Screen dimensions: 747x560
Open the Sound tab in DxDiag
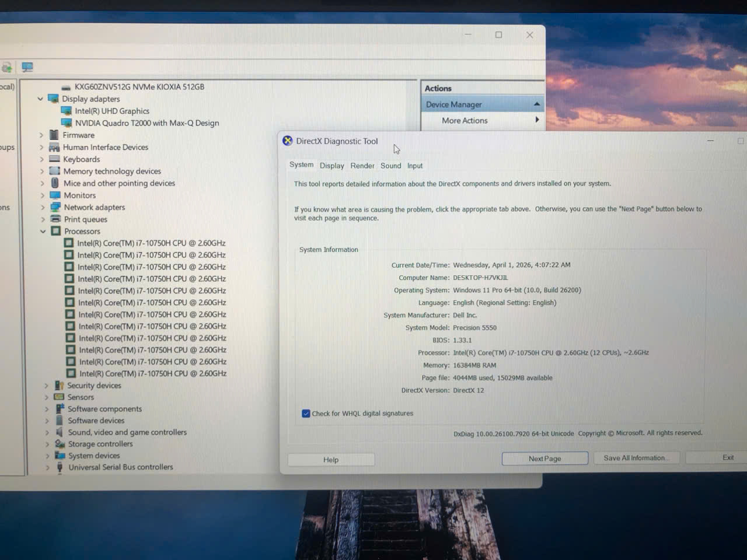[x=390, y=166]
